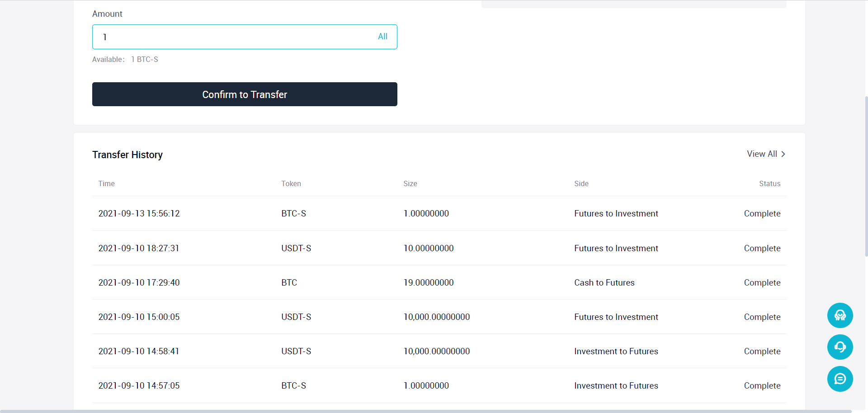
Task: Click the Side column header
Action: coord(581,183)
